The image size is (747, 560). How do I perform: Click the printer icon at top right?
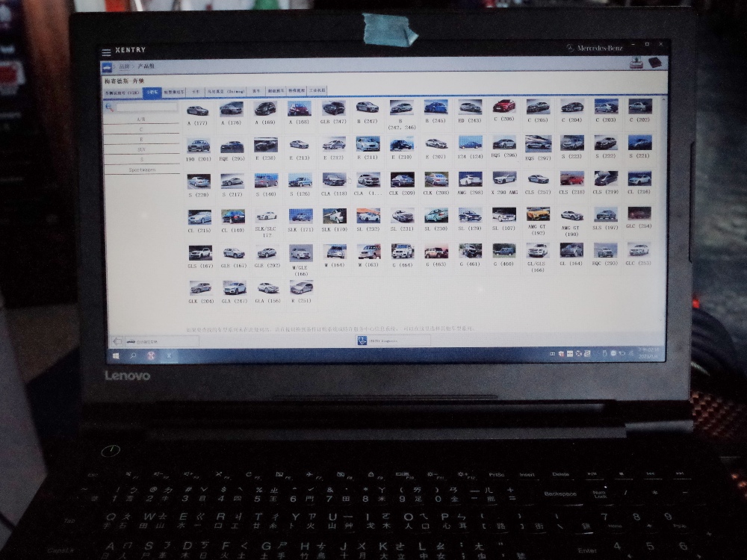click(x=636, y=63)
